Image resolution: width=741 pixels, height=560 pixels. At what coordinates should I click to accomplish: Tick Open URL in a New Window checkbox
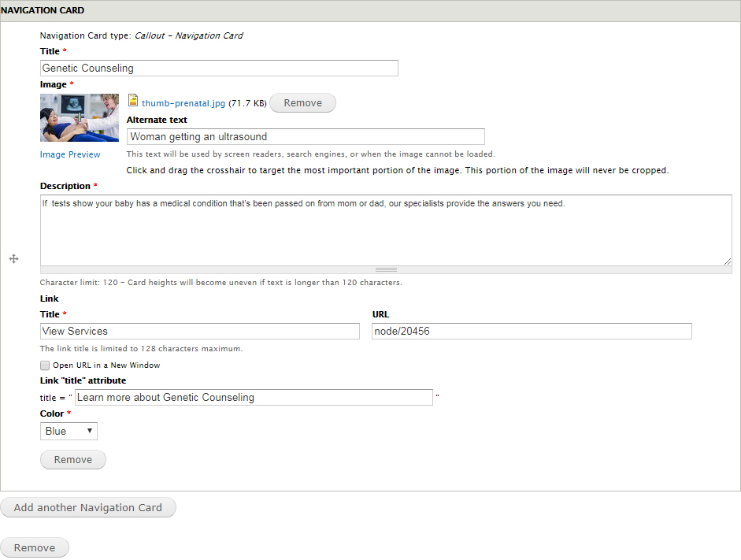[45, 365]
